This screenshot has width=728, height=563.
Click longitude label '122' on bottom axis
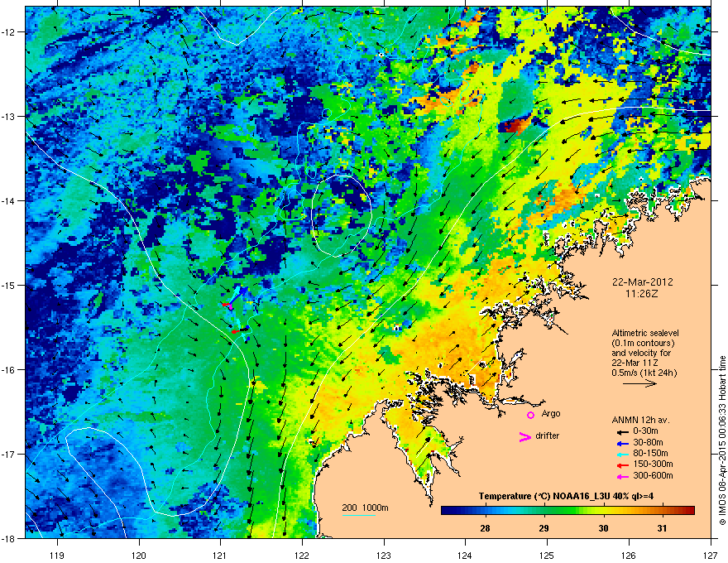(302, 555)
